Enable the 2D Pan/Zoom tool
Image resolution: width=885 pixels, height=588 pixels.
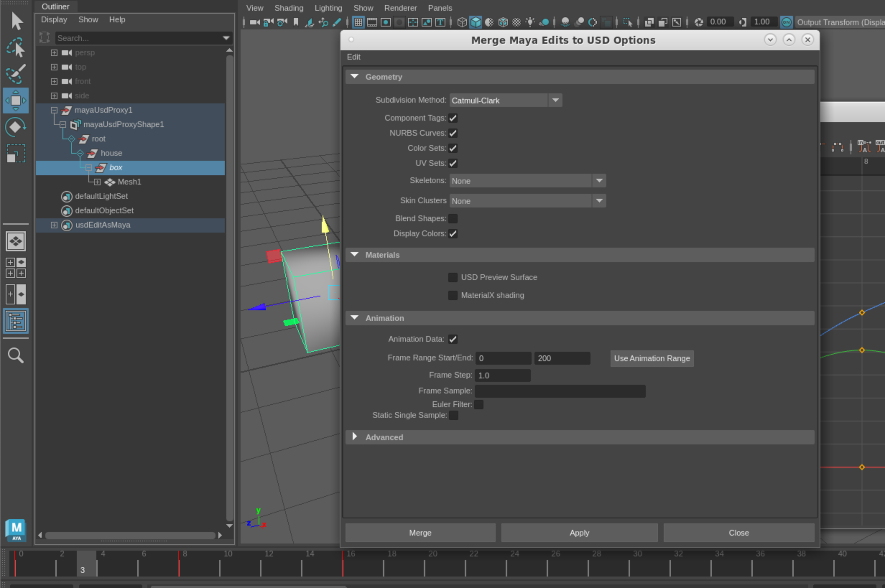pos(323,22)
